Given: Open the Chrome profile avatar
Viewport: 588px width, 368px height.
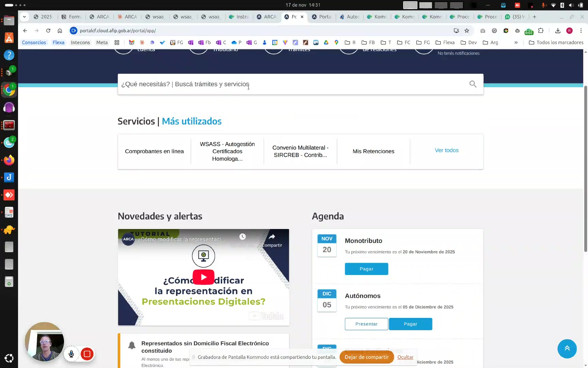Looking at the screenshot, I should pos(569,31).
